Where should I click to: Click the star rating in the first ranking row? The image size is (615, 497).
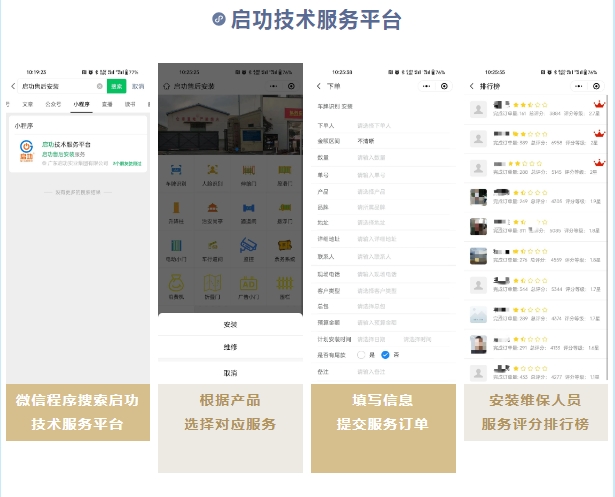(530, 105)
